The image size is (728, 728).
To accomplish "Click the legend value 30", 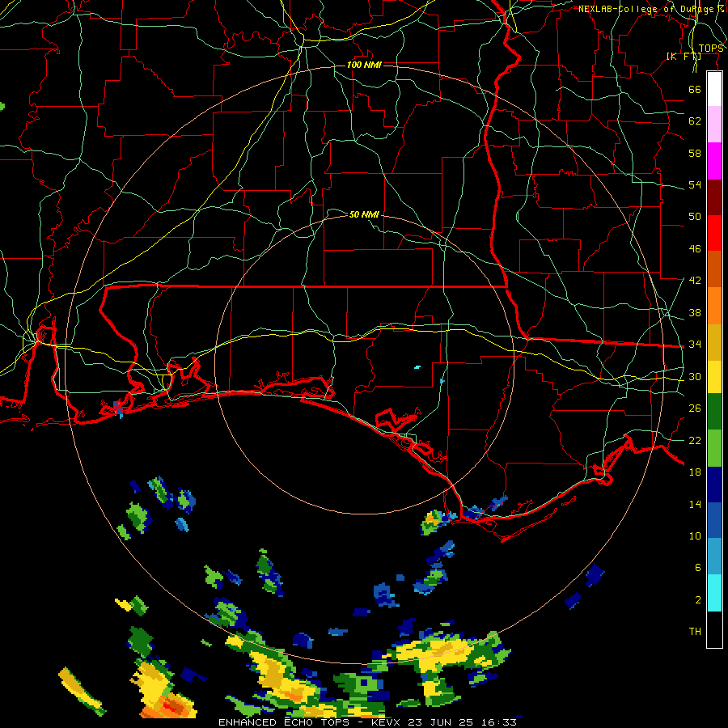I will coord(695,376).
